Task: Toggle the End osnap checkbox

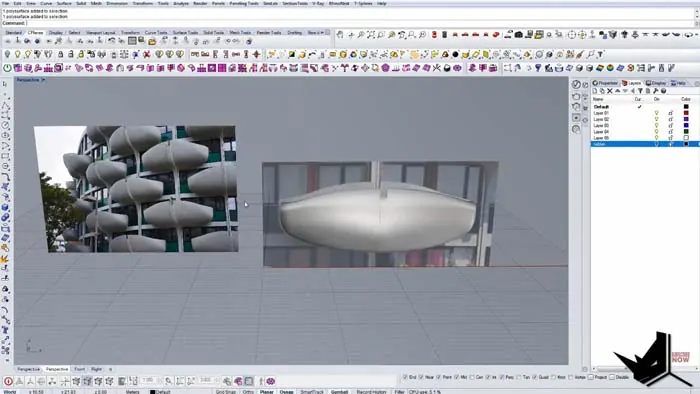Action: point(405,377)
